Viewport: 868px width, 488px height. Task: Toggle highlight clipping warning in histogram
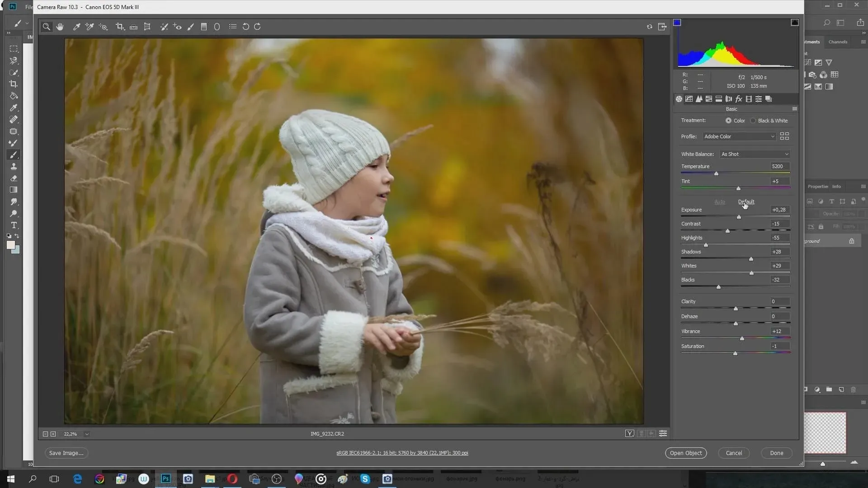click(x=794, y=23)
